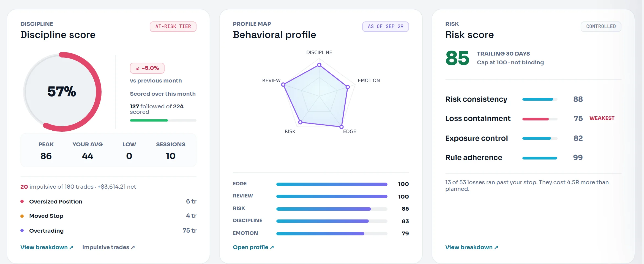
Task: Click the AT-RISK TIER badge
Action: coord(173,27)
